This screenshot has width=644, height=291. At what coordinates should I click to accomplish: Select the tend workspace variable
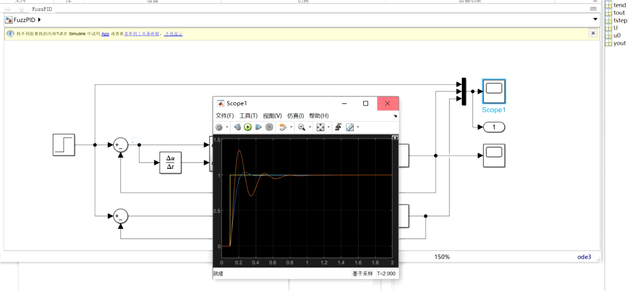616,5
